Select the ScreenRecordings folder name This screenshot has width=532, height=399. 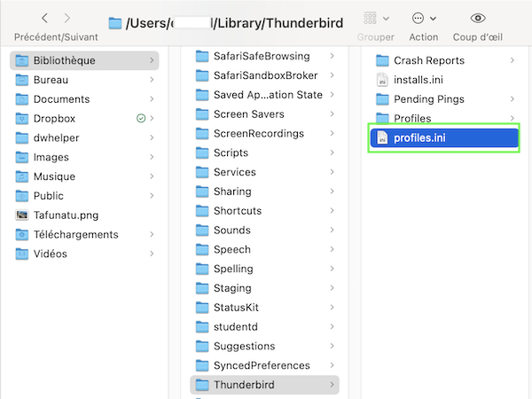point(259,133)
